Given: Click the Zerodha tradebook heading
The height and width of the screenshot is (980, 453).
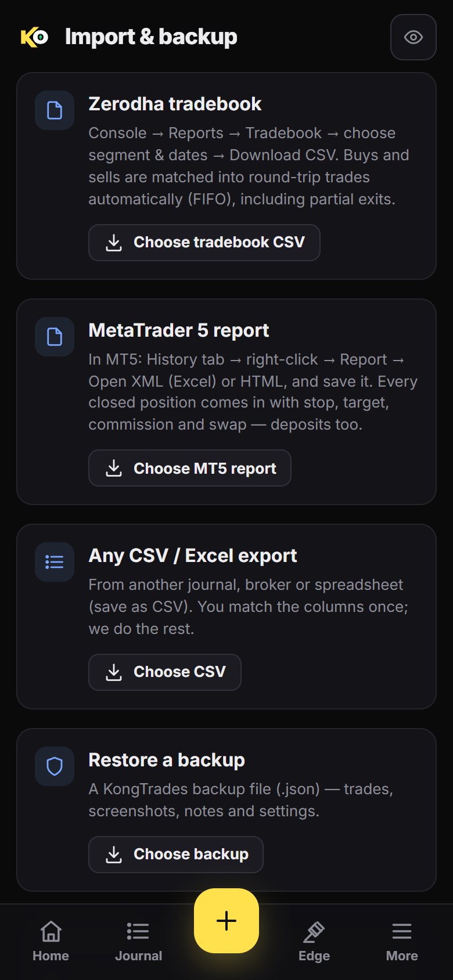Looking at the screenshot, I should [x=175, y=104].
